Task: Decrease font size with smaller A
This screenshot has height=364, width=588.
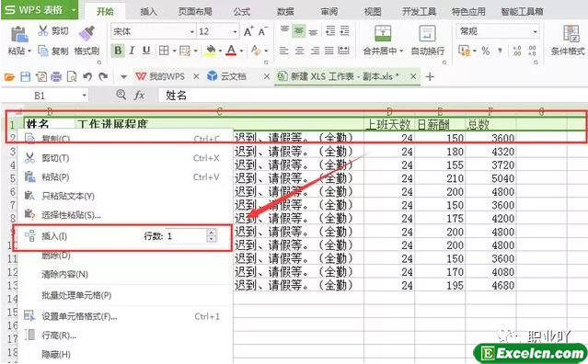Action: point(263,31)
